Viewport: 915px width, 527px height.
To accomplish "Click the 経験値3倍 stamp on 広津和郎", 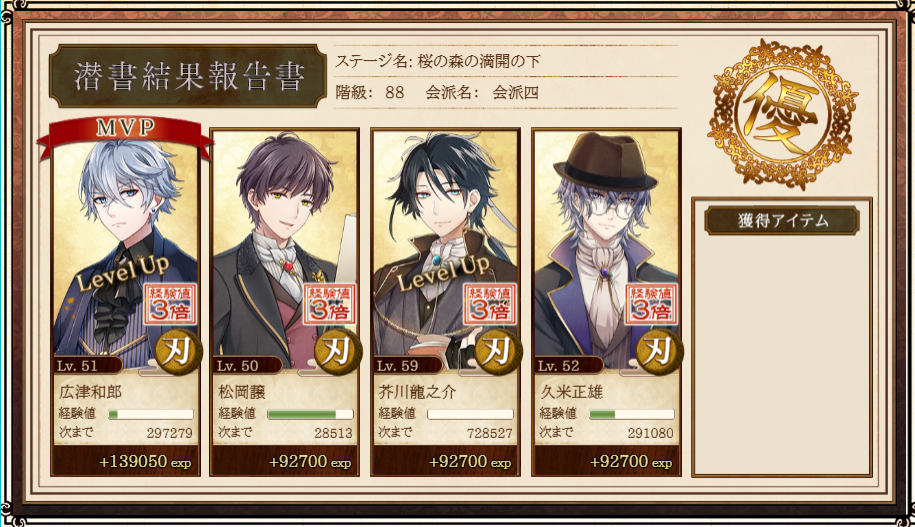I will (170, 304).
